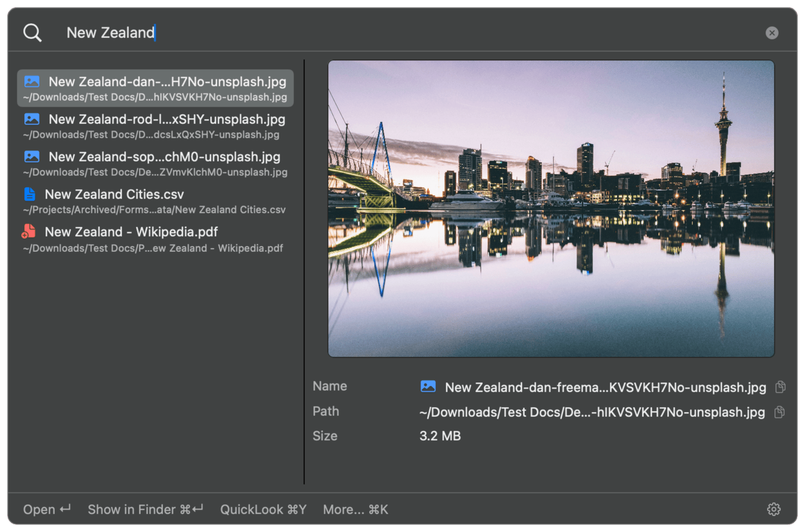Click image icon of New Zealand-dan result
The width and height of the screenshot is (805, 532).
32,82
